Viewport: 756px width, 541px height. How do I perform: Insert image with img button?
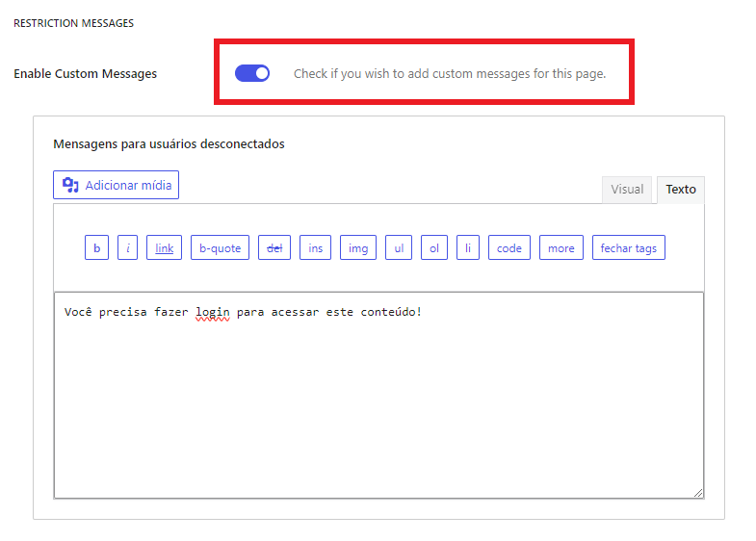(x=358, y=247)
